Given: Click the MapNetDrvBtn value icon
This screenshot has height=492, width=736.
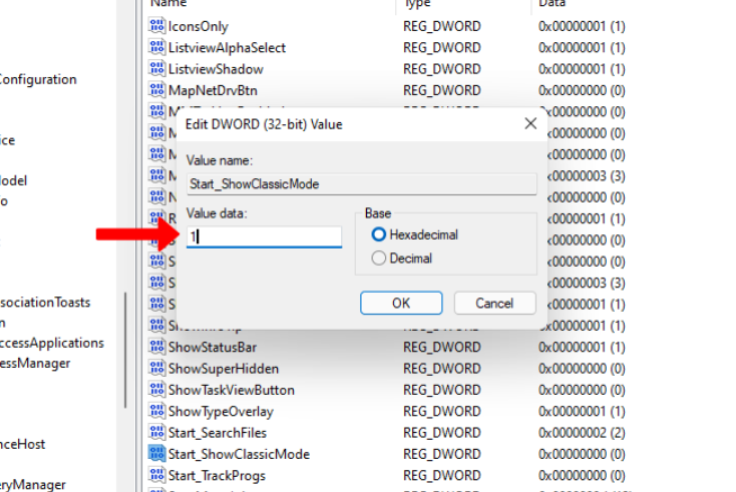Looking at the screenshot, I should [157, 90].
